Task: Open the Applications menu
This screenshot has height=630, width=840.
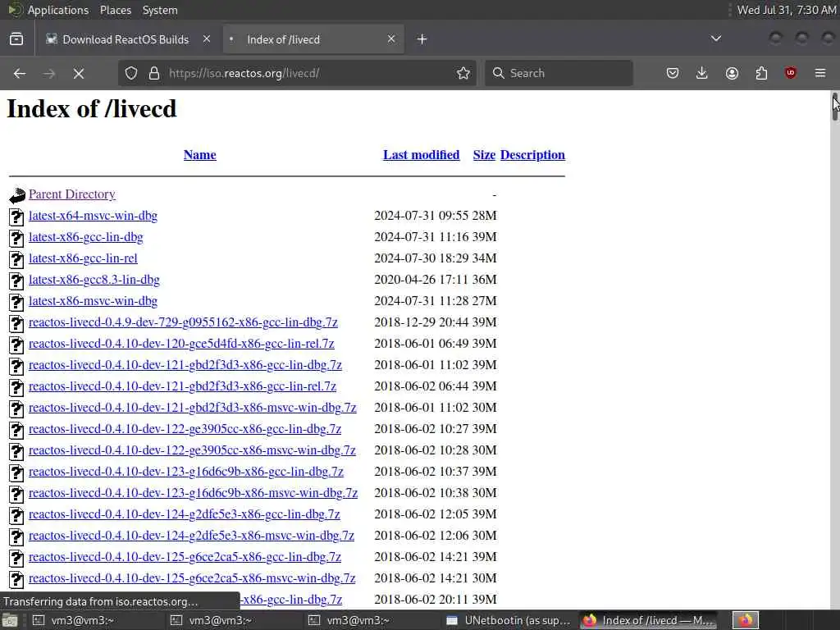Action: click(58, 10)
